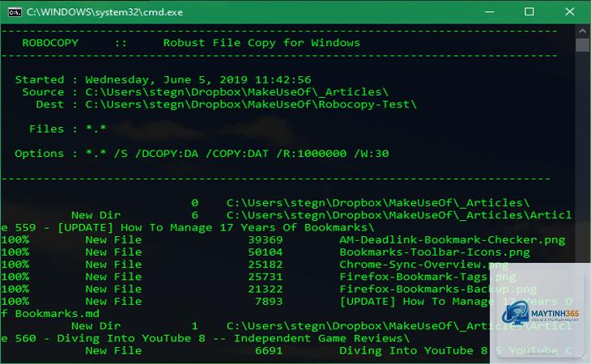The image size is (591, 364).
Task: Click 100% progress beside size 7893
Action: (x=15, y=302)
